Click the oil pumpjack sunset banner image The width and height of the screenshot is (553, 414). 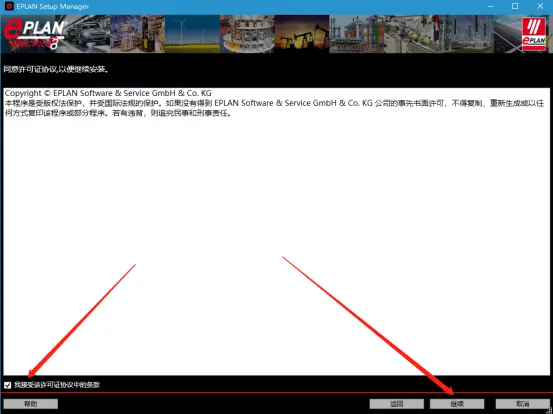point(302,34)
